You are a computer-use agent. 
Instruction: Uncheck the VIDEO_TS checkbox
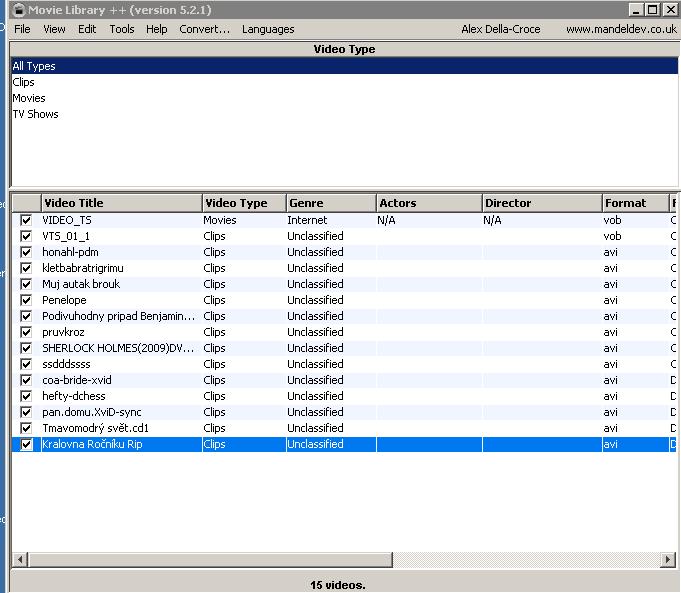26,220
